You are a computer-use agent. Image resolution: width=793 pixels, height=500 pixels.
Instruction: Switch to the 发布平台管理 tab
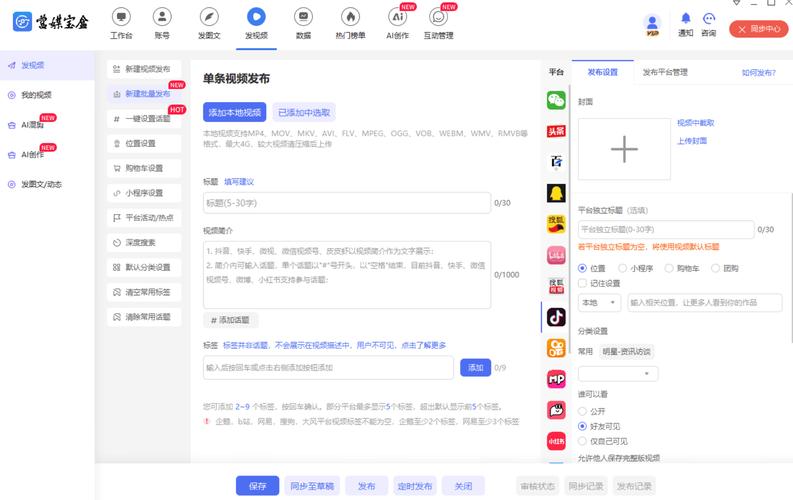pos(665,72)
